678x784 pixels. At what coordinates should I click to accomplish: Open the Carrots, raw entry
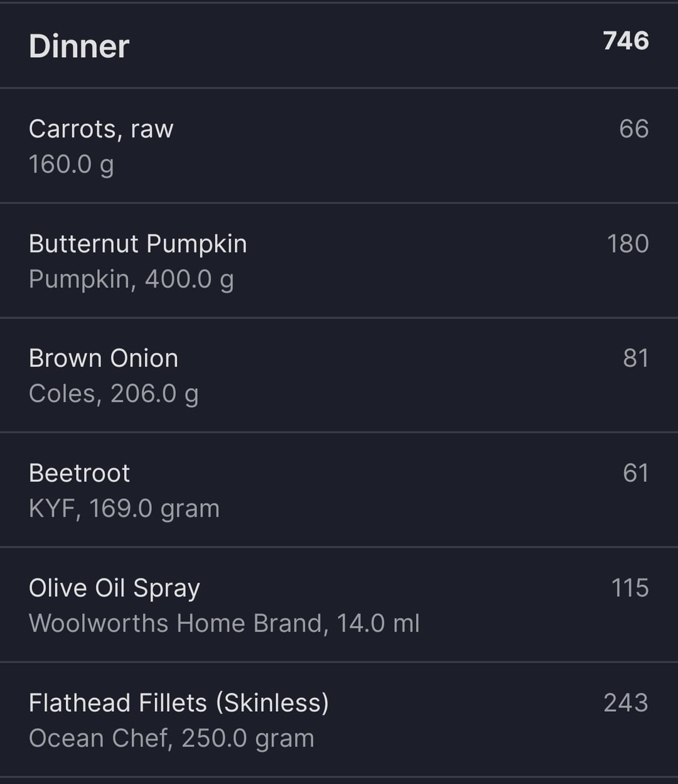339,146
